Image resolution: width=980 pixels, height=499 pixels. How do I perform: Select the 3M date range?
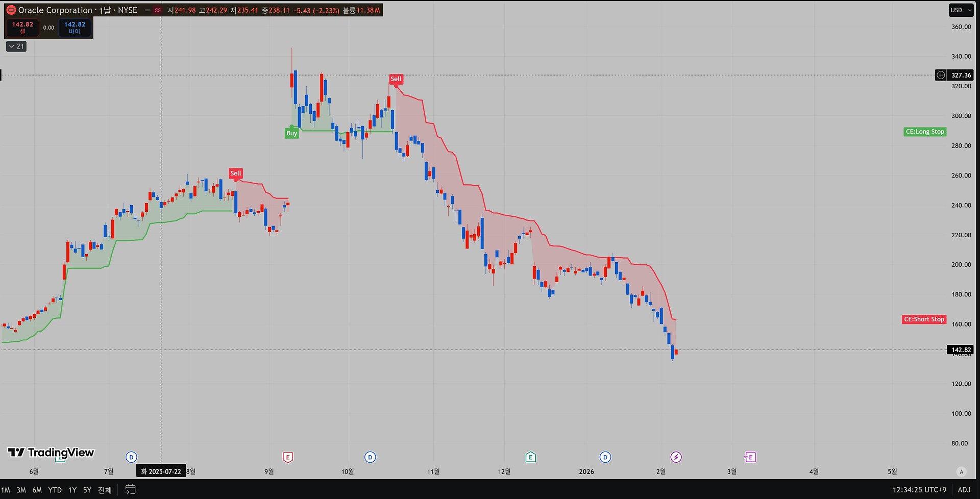[21, 490]
